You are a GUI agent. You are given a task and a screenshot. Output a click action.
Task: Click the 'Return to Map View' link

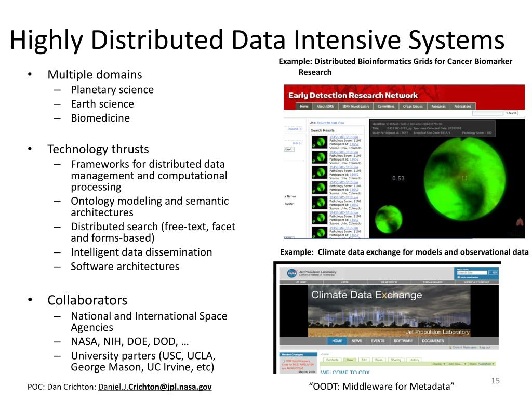tap(330, 123)
